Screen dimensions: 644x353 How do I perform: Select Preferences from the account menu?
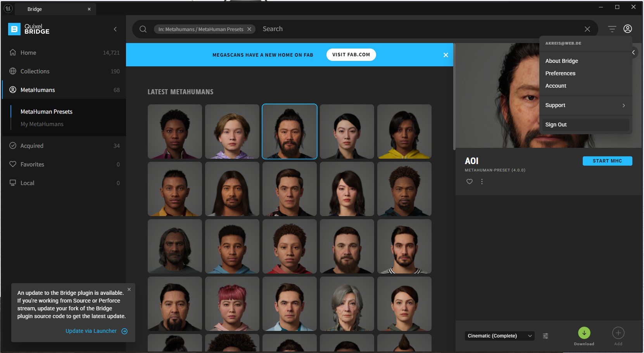point(560,73)
